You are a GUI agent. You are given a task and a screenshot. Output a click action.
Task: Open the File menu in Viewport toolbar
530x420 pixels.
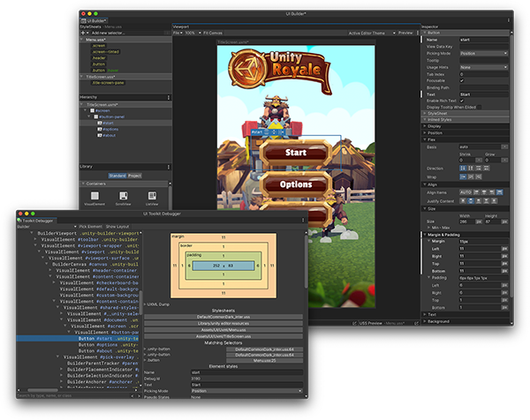point(178,33)
